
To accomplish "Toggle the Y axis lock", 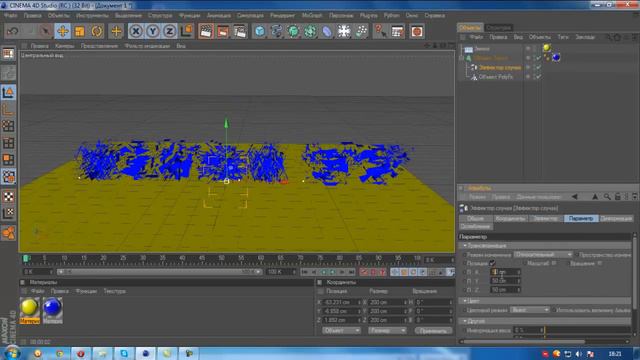I will pyautogui.click(x=153, y=31).
